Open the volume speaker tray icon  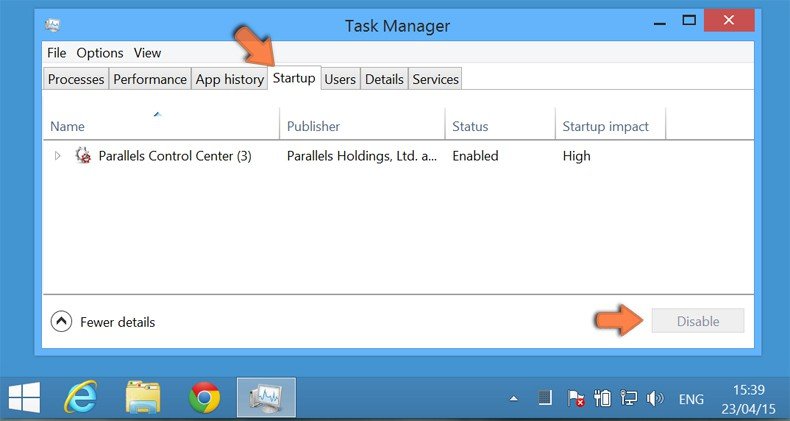click(655, 399)
